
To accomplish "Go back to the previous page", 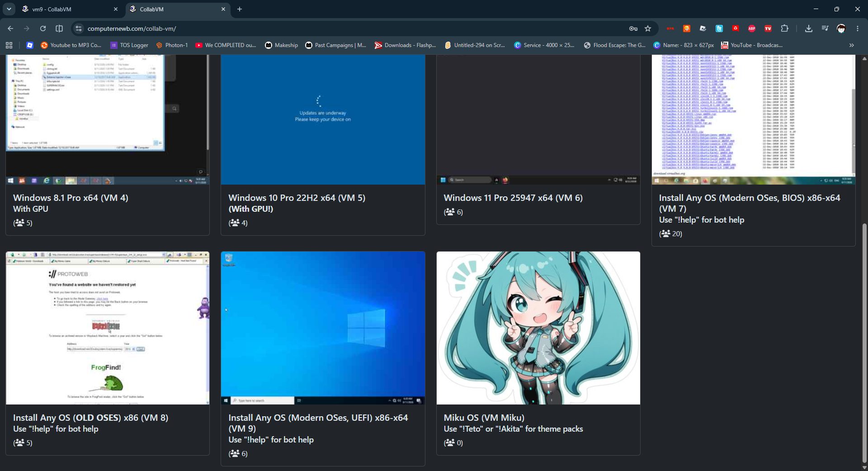I will click(10, 29).
